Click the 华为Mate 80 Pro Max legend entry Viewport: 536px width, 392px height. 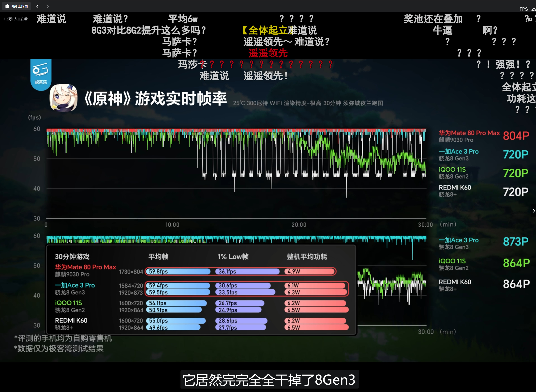click(469, 136)
